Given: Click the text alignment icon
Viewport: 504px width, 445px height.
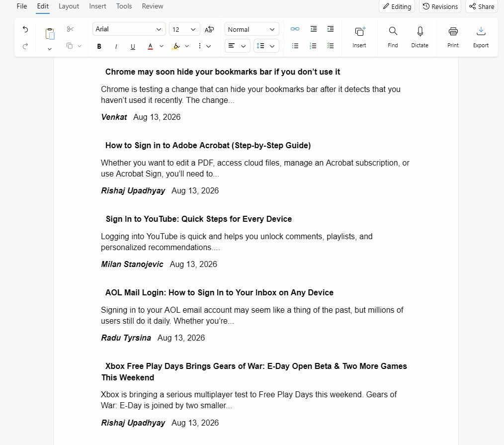Looking at the screenshot, I should [x=232, y=46].
